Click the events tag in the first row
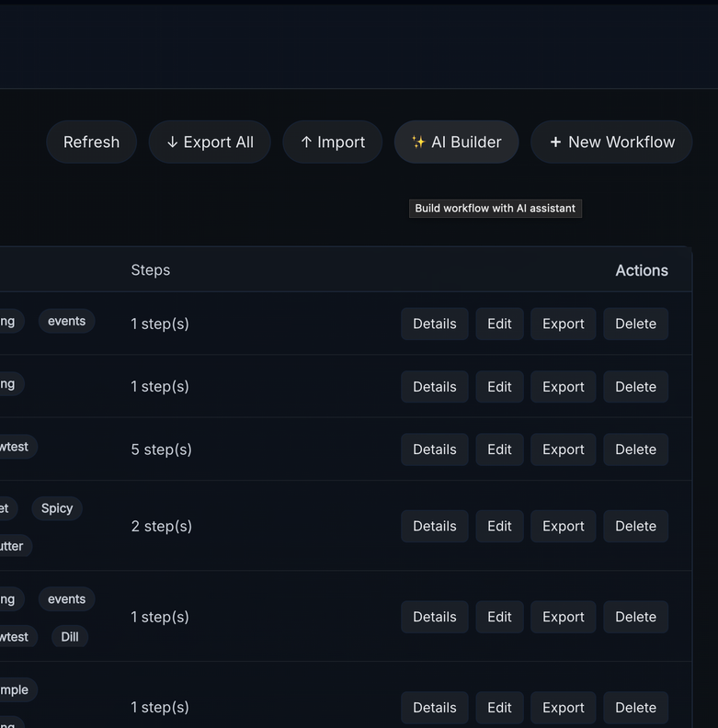 [66, 321]
